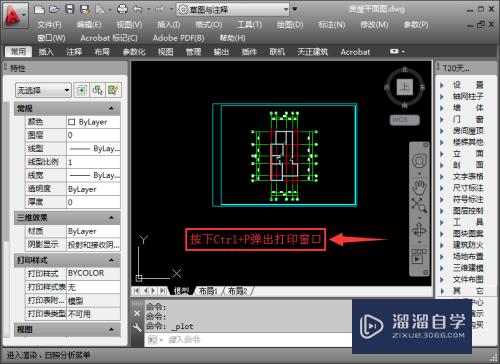This screenshot has width=500, height=364.
Task: Switch to the 布局1 layout tab
Action: pyautogui.click(x=208, y=291)
